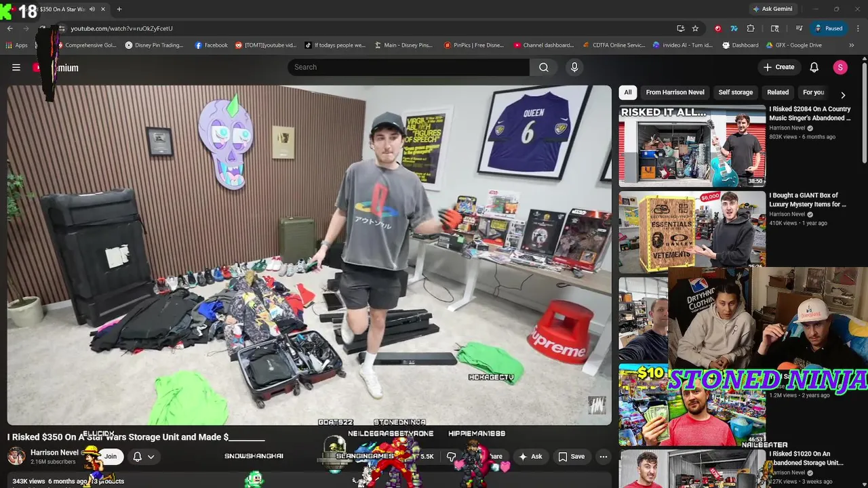The width and height of the screenshot is (868, 488).
Task: Open the Country Music Singer storage video thumbnail
Action: pyautogui.click(x=692, y=146)
